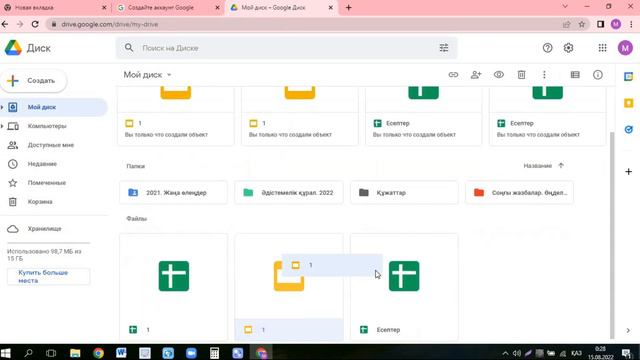
Task: Open a new browser tab
Action: tap(349, 7)
